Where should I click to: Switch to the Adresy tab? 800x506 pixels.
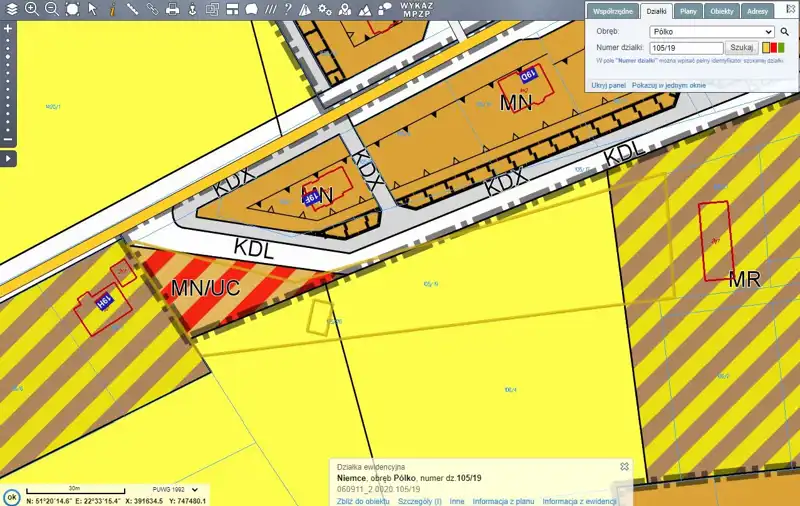click(x=757, y=11)
